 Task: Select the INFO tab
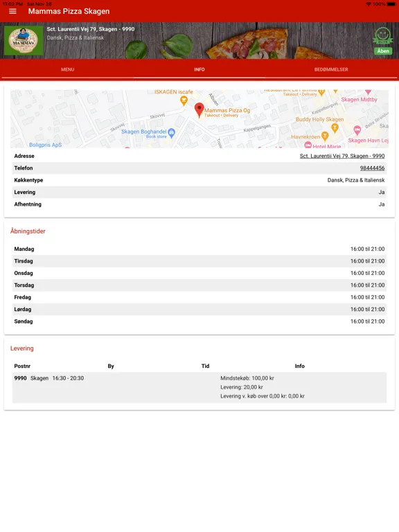point(199,69)
